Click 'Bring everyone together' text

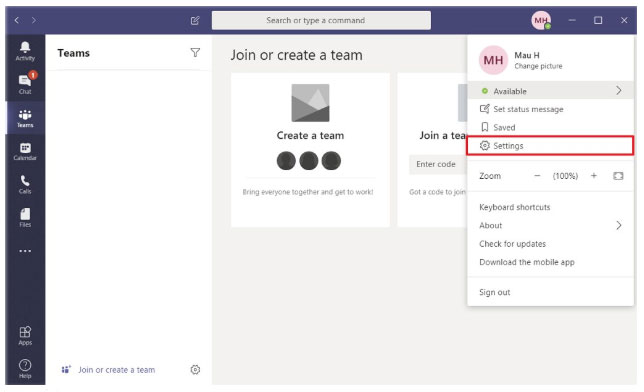point(308,192)
